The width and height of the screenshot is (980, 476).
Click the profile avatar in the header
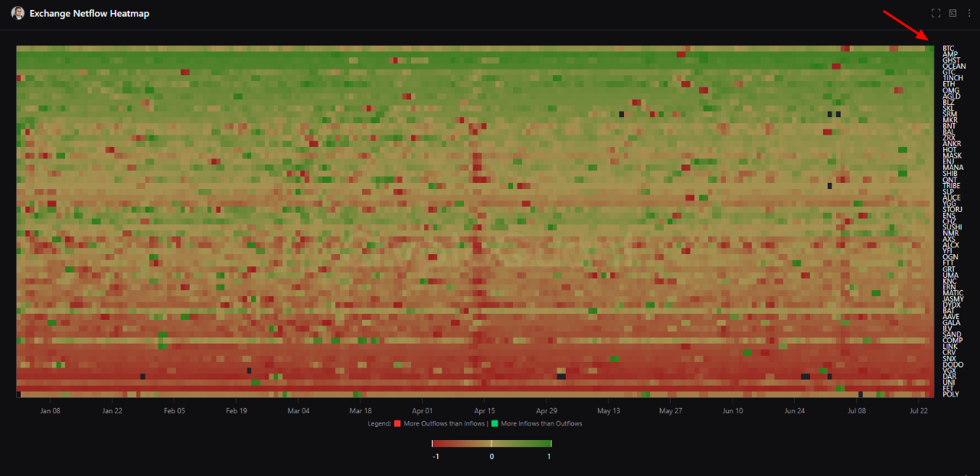(x=17, y=13)
